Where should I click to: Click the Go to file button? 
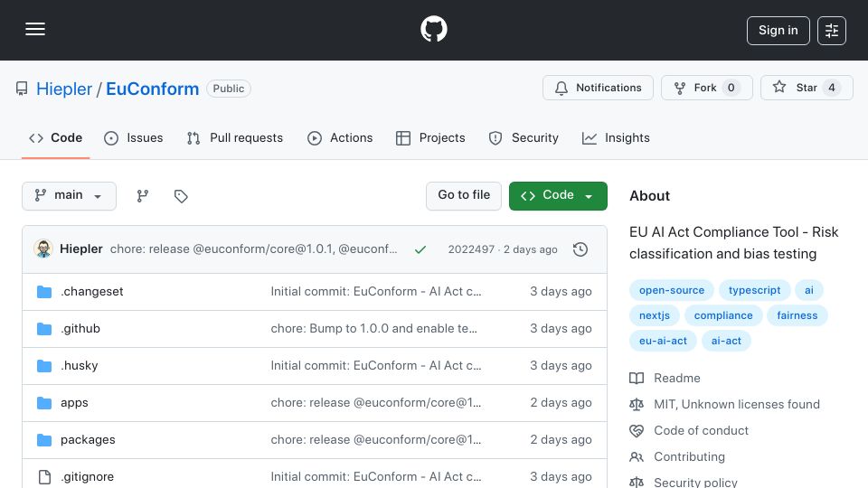pyautogui.click(x=464, y=196)
